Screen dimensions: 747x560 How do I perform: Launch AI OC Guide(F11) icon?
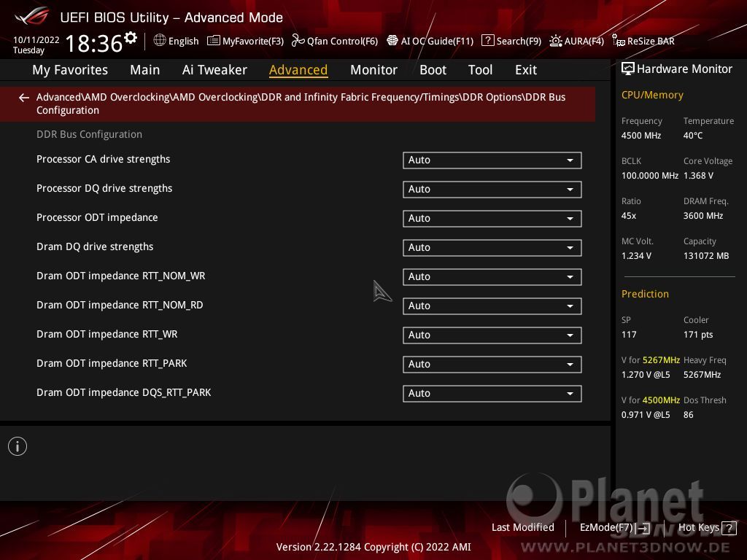tap(392, 41)
